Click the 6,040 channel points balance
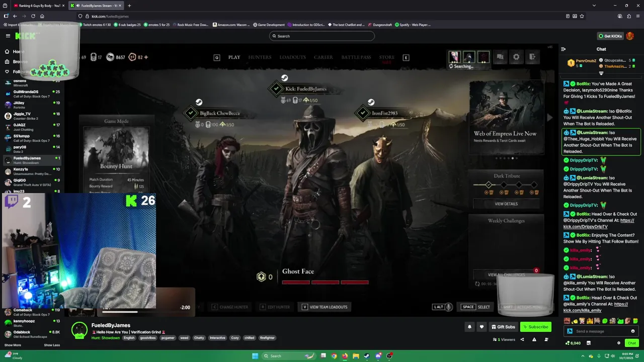Screen dimensions: 644x362 click(573, 343)
